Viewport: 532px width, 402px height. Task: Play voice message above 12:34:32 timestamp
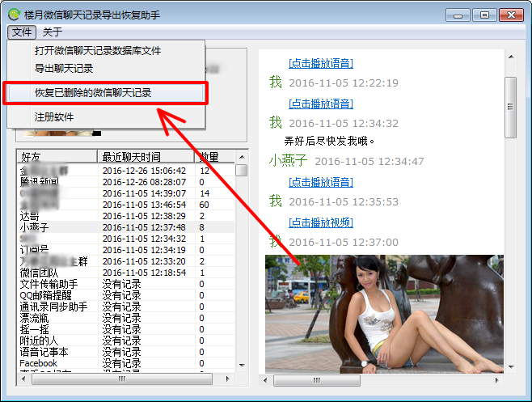(321, 104)
